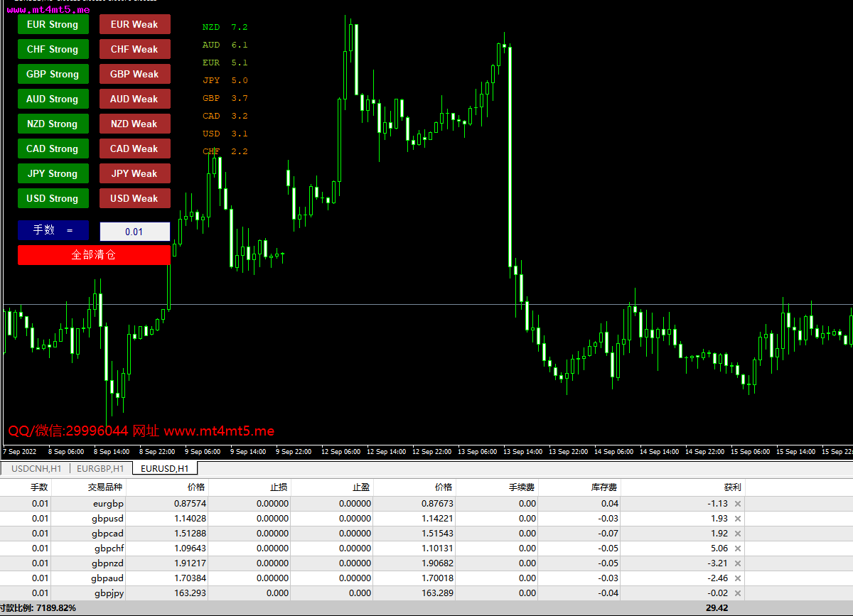
Task: Select JPY Strong button
Action: [x=53, y=173]
